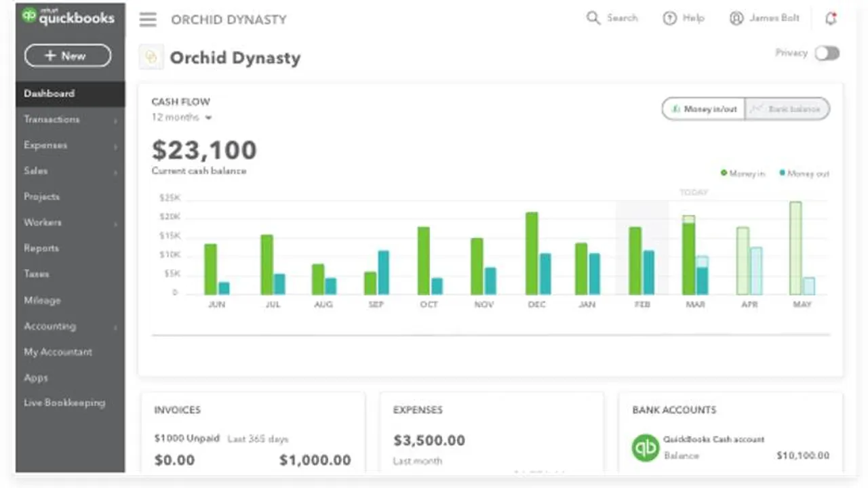Click the Orchid Dynasty company logo icon
Viewport: 868px width, 488px height.
tap(151, 57)
